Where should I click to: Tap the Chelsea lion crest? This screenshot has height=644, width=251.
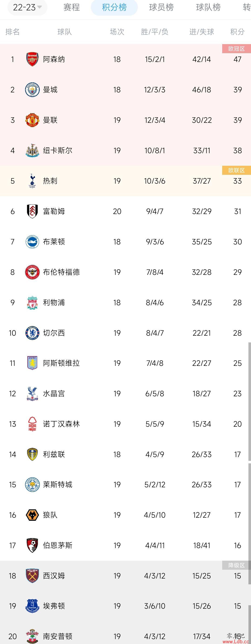tap(32, 333)
